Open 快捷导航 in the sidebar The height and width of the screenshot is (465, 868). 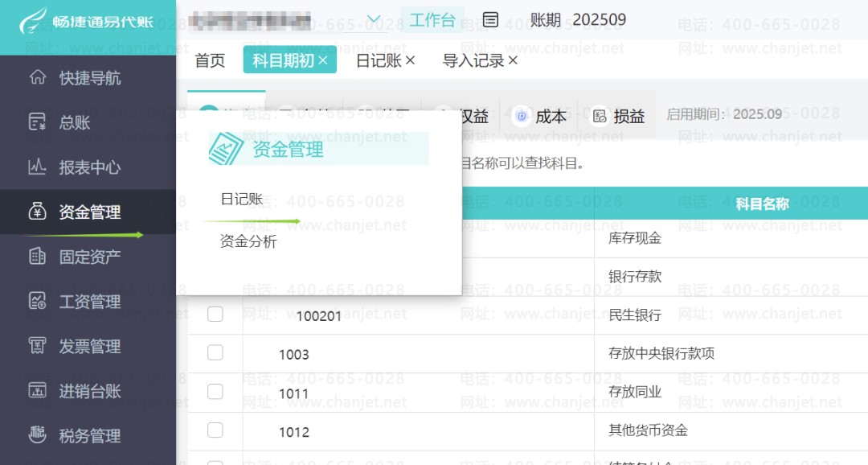click(90, 77)
